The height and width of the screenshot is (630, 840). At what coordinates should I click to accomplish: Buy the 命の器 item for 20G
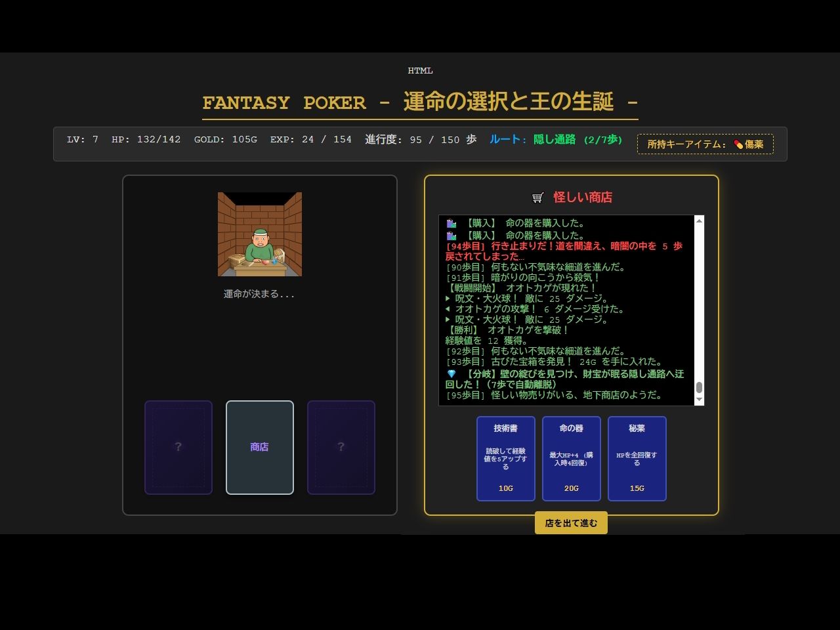click(x=571, y=458)
